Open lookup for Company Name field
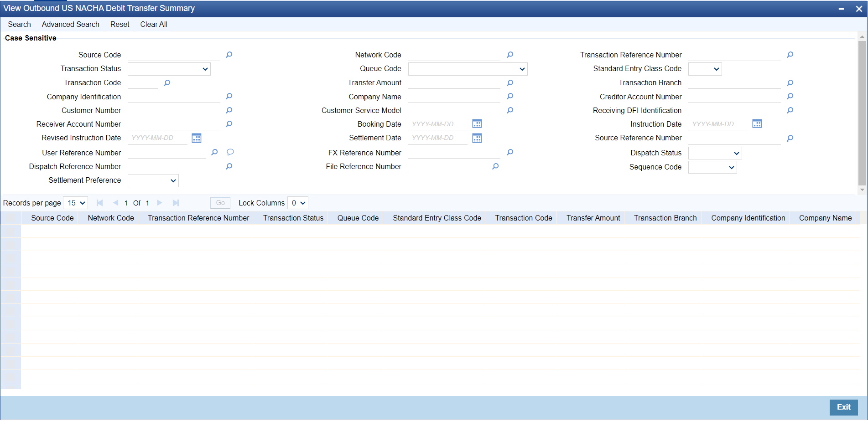The height and width of the screenshot is (421, 868). pos(510,97)
